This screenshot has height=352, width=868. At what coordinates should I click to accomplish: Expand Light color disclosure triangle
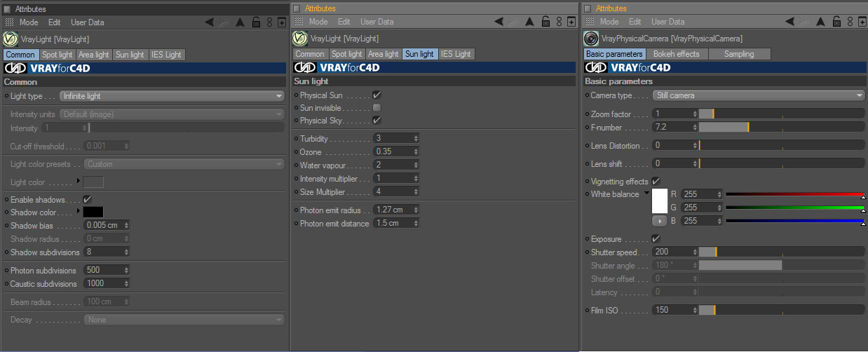78,182
